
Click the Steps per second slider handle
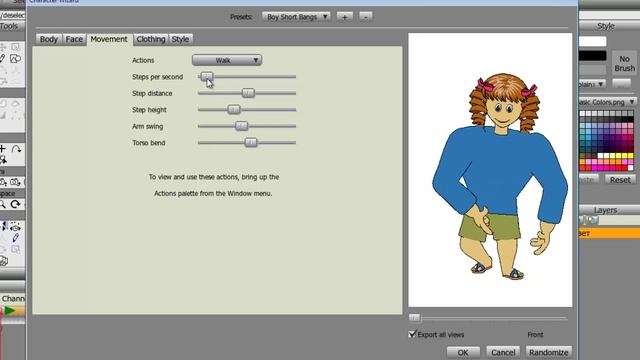207,76
